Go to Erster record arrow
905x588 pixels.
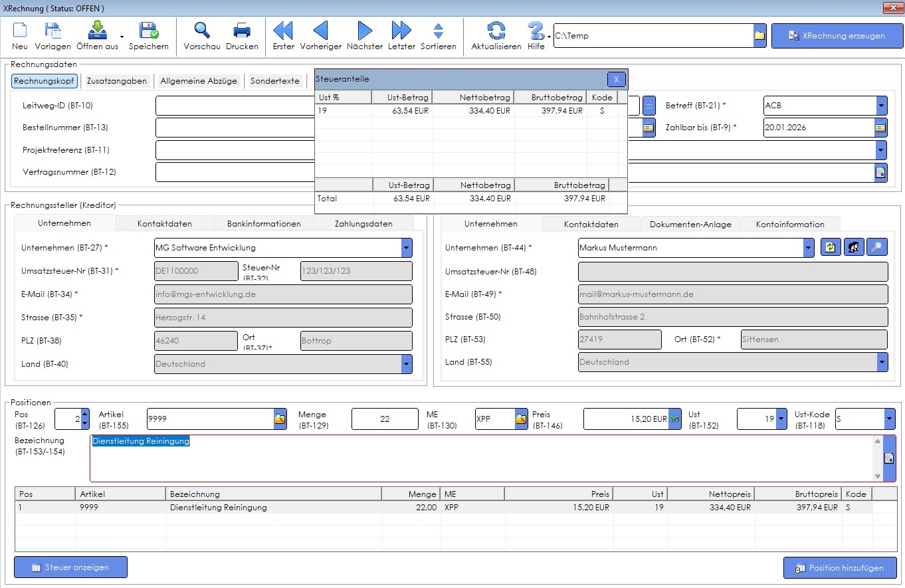pos(283,31)
